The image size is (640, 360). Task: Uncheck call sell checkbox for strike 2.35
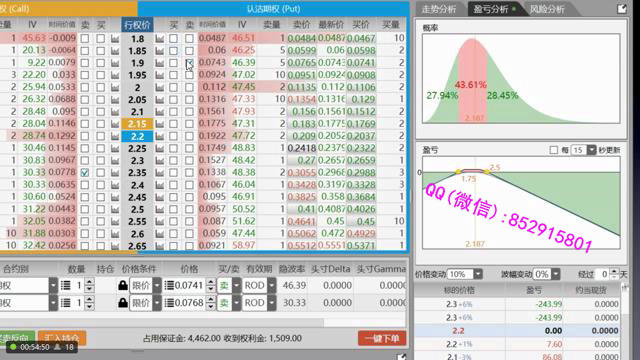pos(84,173)
